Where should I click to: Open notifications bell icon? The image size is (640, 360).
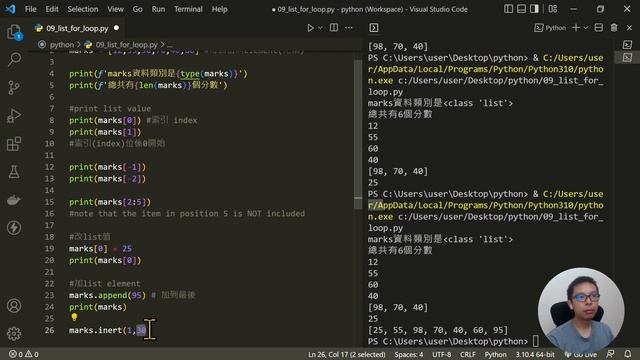(x=628, y=354)
